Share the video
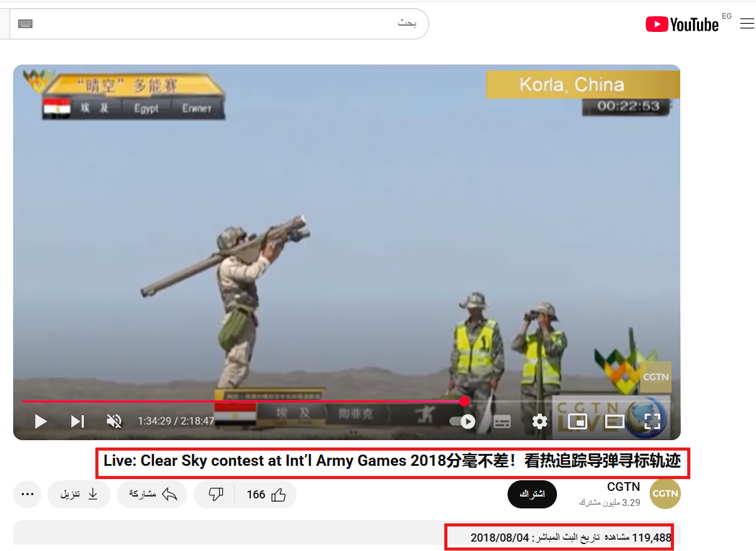The height and width of the screenshot is (551, 756). pyautogui.click(x=152, y=495)
